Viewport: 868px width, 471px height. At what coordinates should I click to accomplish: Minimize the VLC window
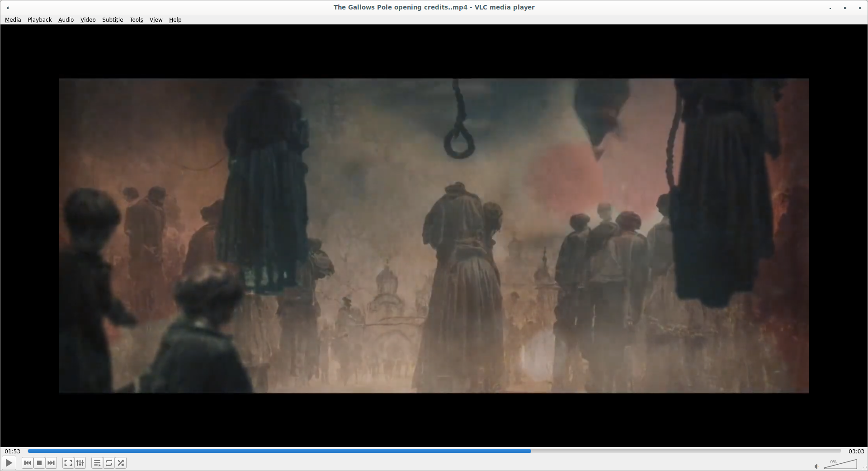click(830, 8)
